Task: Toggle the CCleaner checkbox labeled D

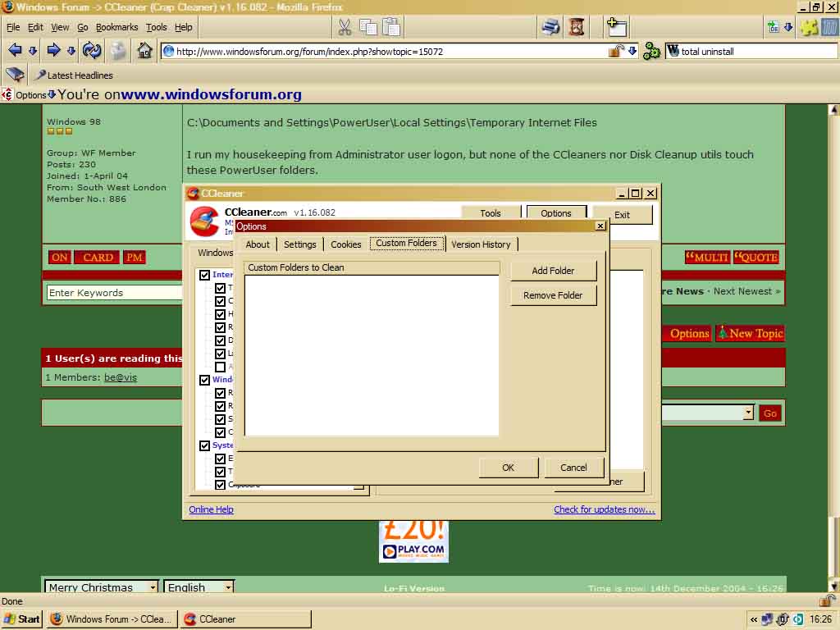Action: [220, 340]
